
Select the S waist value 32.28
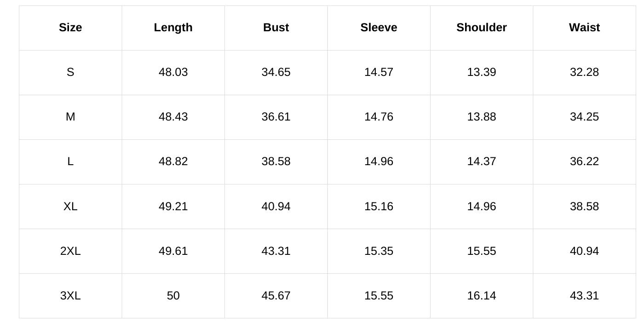coord(584,72)
